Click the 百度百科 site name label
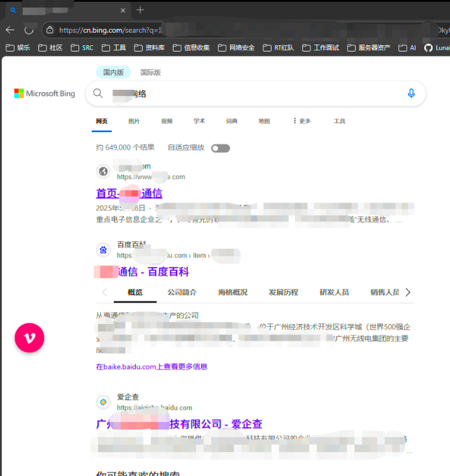This screenshot has height=476, width=450. pos(131,244)
